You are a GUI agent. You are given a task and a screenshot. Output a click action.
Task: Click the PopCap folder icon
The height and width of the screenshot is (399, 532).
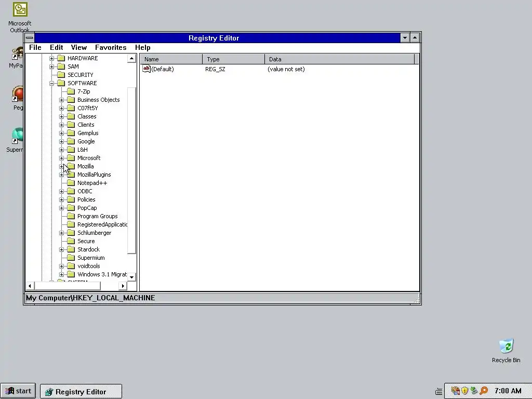pyautogui.click(x=71, y=208)
